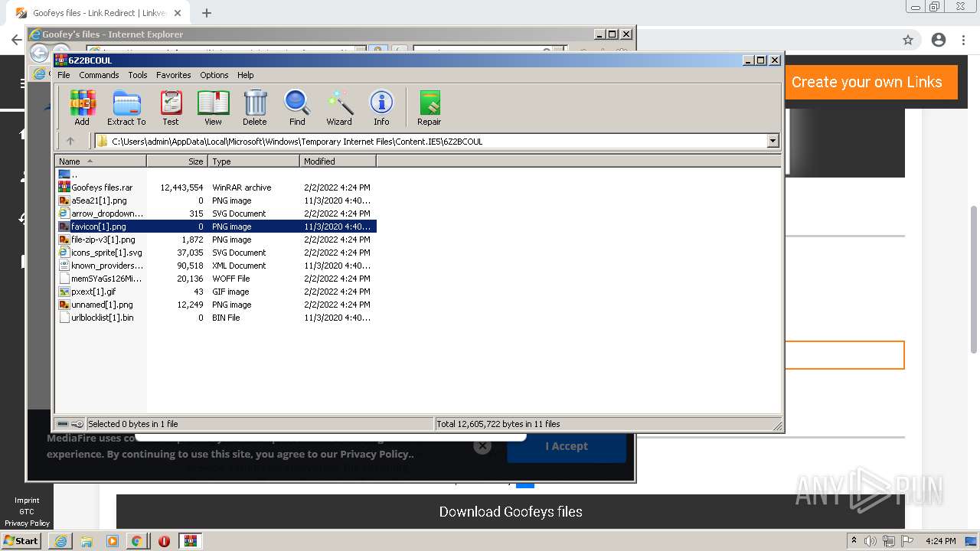Open Windows Explorer folder in taskbar

(x=87, y=541)
